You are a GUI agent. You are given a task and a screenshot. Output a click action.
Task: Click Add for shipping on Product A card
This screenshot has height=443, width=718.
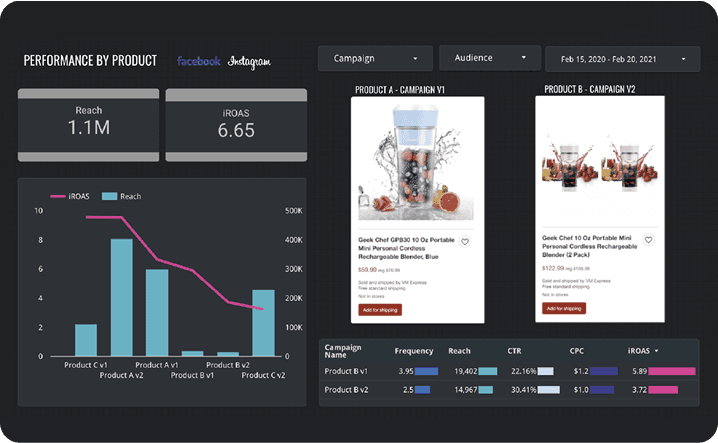pyautogui.click(x=380, y=310)
